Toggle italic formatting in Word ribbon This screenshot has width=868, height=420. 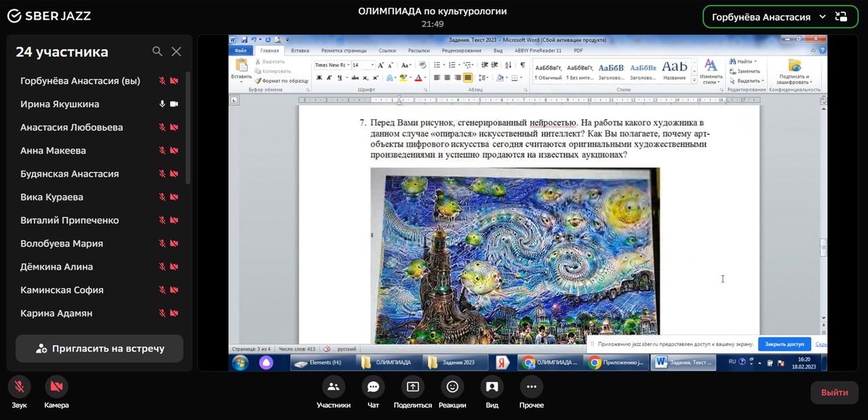click(329, 78)
